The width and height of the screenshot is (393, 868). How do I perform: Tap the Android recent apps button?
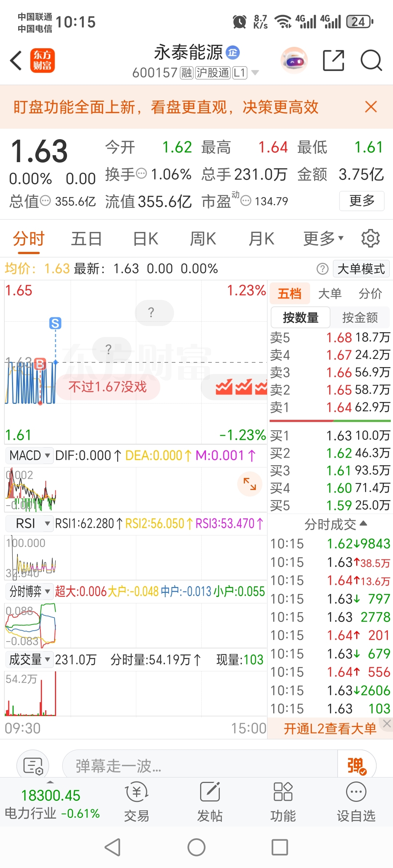[280, 847]
